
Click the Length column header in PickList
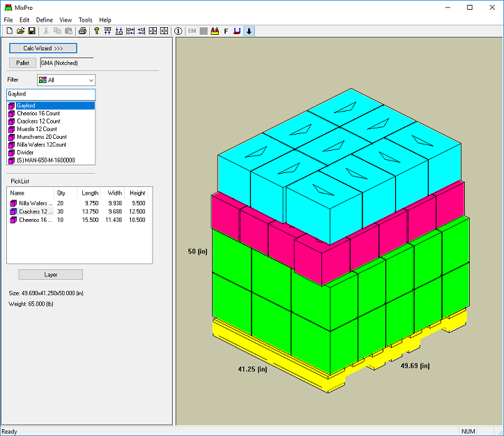(x=90, y=193)
